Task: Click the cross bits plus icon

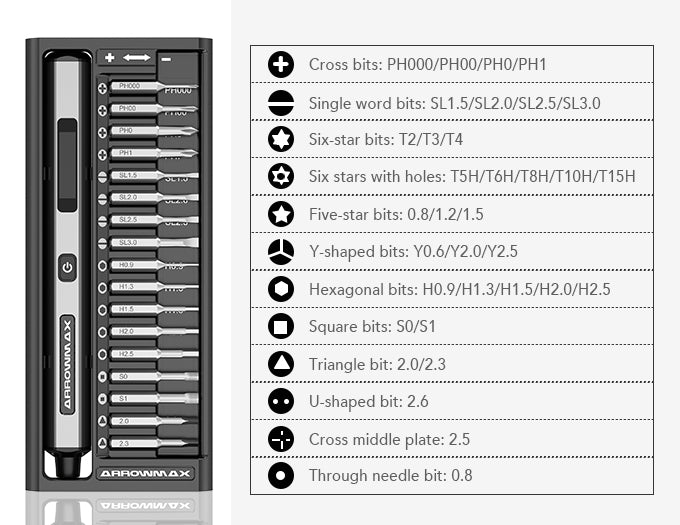Action: [x=281, y=65]
